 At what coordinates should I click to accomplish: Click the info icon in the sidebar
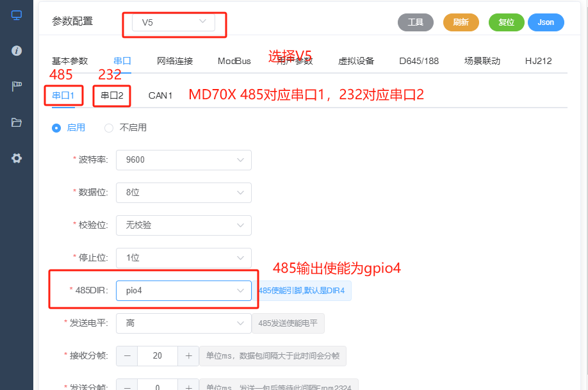point(17,50)
